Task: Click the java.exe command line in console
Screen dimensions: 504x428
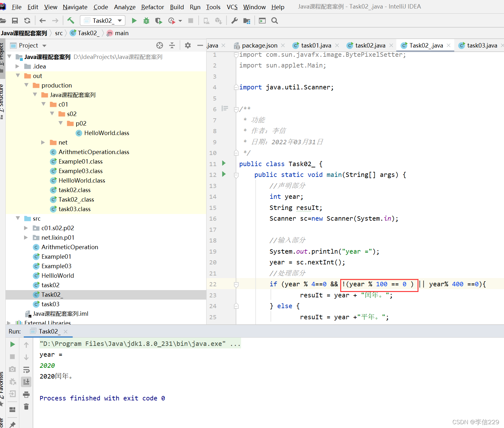Action: [140, 344]
